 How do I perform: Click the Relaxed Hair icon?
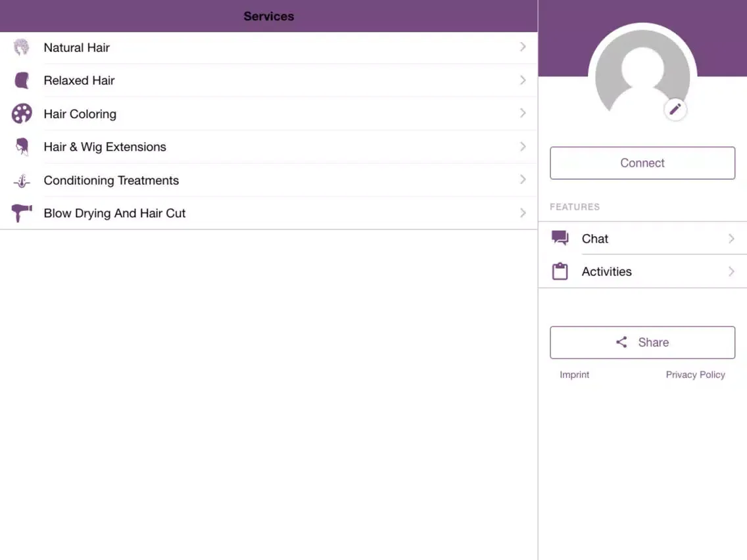pos(22,80)
